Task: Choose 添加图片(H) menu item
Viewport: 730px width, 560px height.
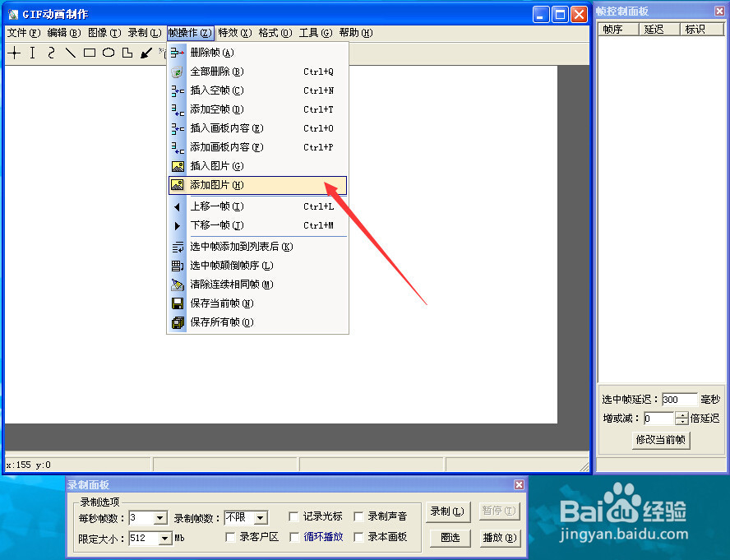Action: 257,185
